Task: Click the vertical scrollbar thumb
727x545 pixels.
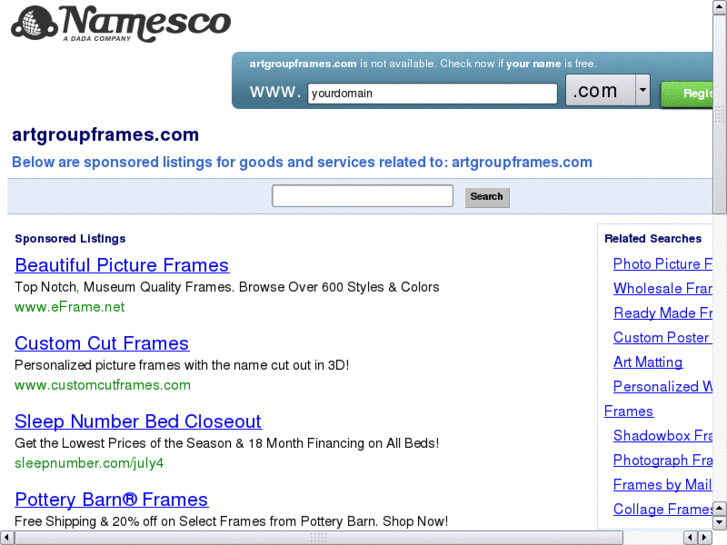Action: (720, 114)
